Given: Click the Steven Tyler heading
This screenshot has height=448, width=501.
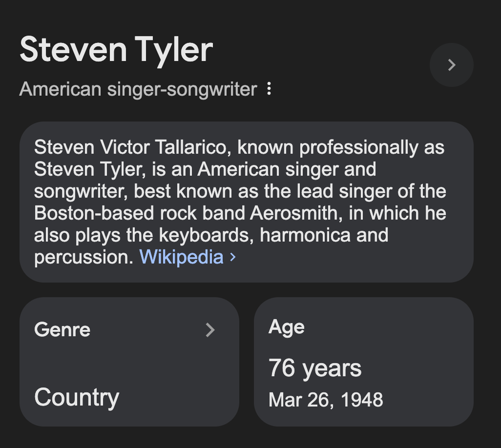Looking at the screenshot, I should pyautogui.click(x=116, y=49).
